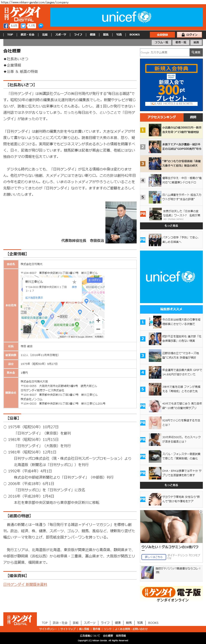206x644 pixels.
Task: Open 競馬 navigation menu item
Action: tap(106, 34)
